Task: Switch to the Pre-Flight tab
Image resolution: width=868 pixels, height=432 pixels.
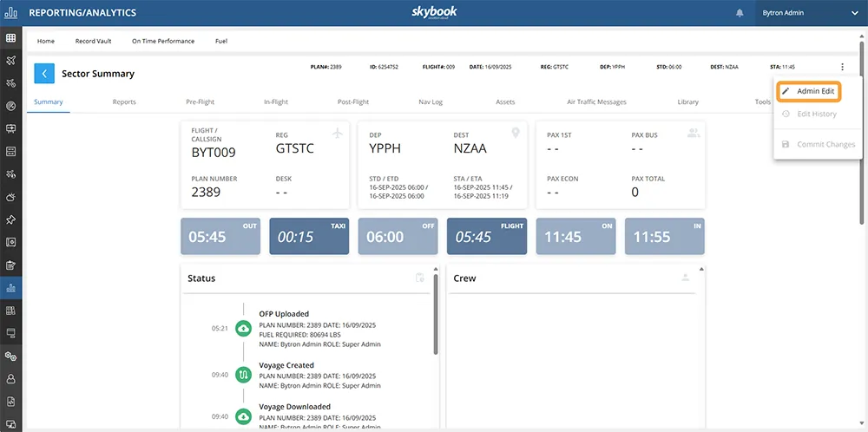Action: (200, 102)
